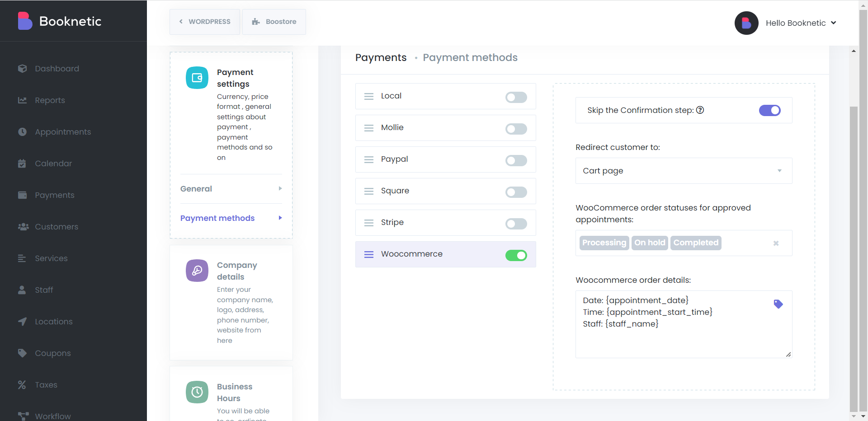Select the Stripe payment method row
Viewport: 868px width, 421px height.
pos(445,223)
